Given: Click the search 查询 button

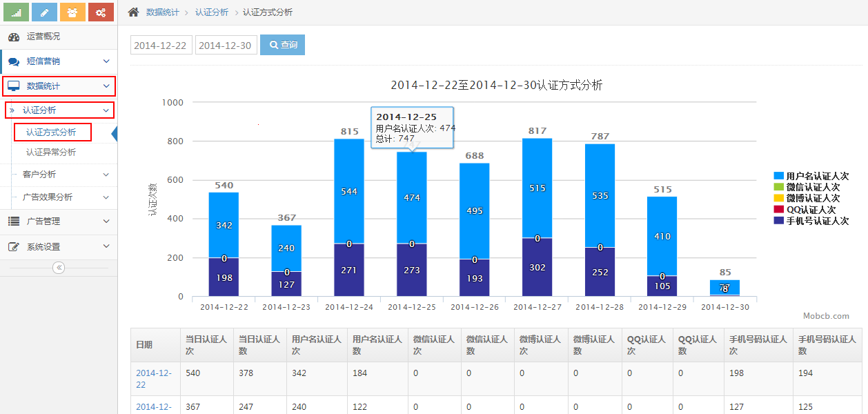Looking at the screenshot, I should (282, 45).
